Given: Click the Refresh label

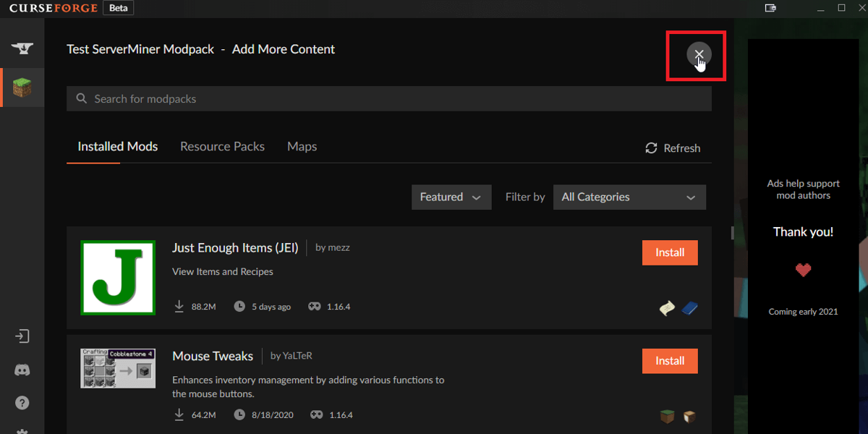Looking at the screenshot, I should (x=682, y=148).
